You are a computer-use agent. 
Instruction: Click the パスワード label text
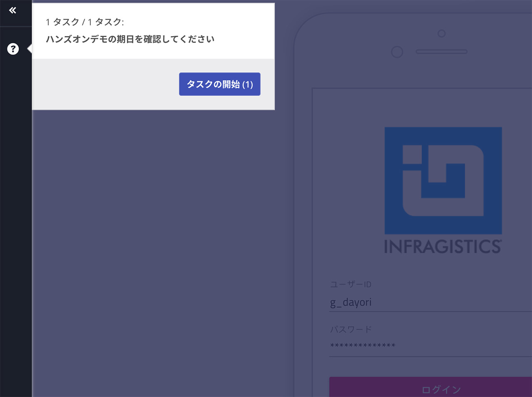pos(350,329)
